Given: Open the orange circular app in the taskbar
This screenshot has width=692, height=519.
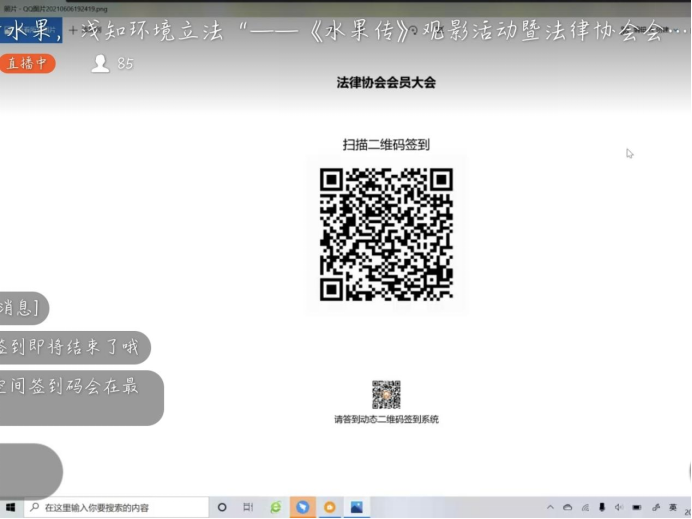Looking at the screenshot, I should [330, 508].
